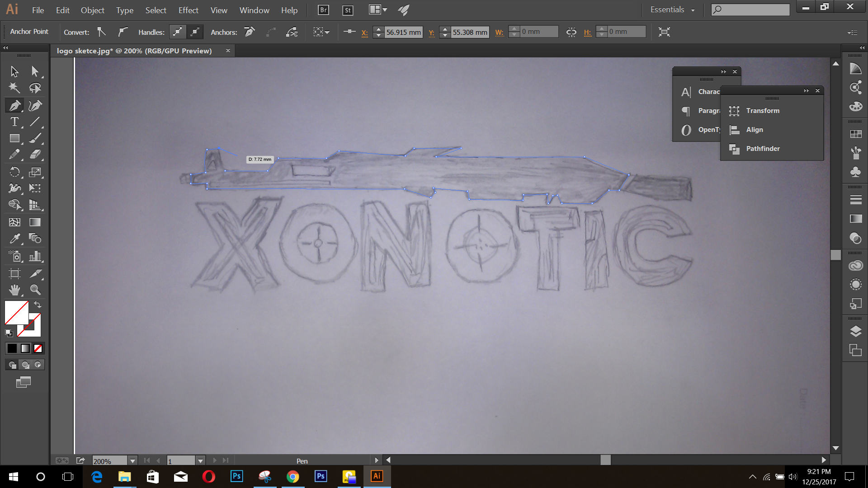Select the Pen tool
This screenshot has height=488, width=868.
[14, 105]
